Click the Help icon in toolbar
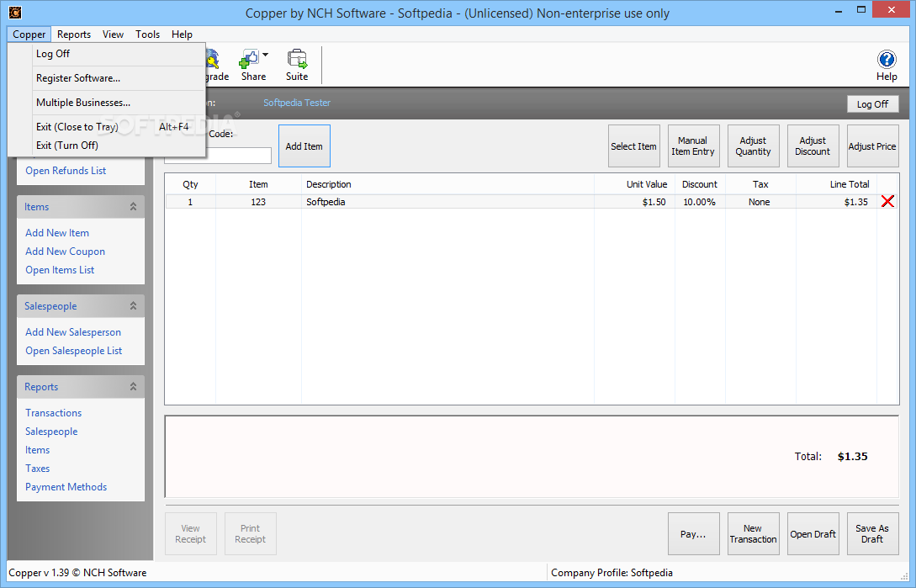916x588 pixels. [887, 64]
